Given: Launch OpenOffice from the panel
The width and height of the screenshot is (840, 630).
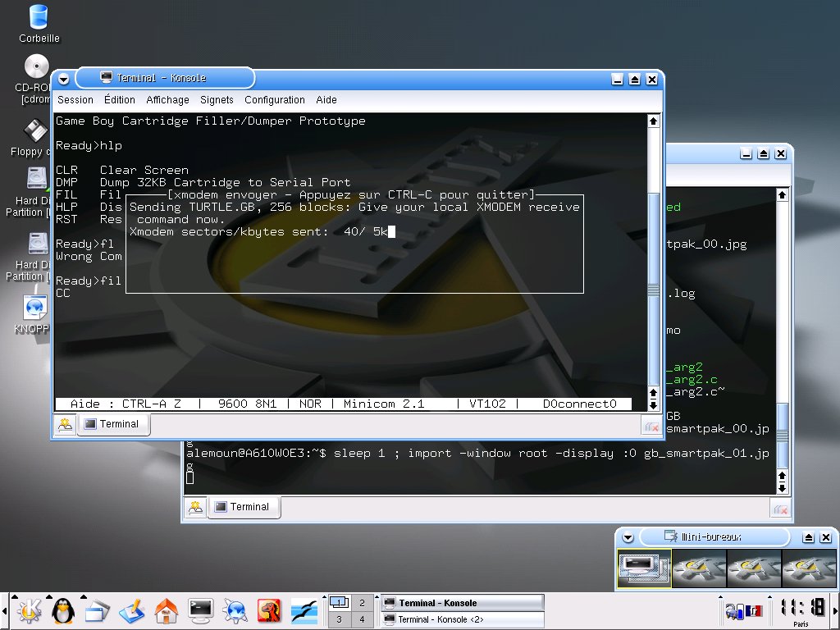Looking at the screenshot, I should pos(304,609).
